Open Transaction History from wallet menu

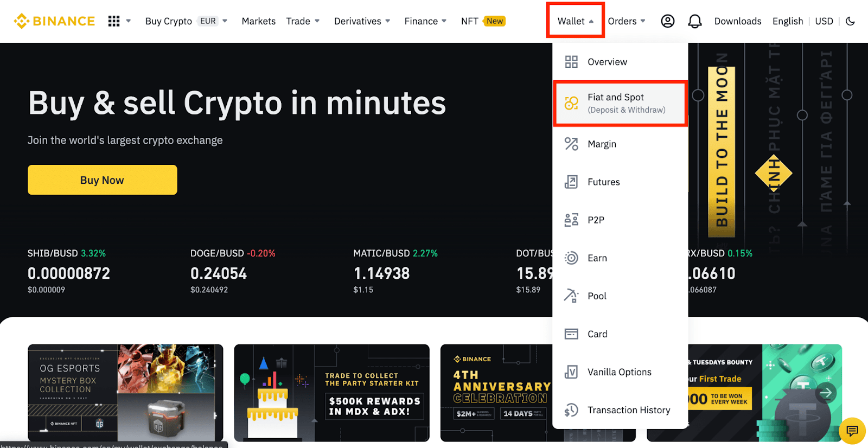click(x=628, y=410)
